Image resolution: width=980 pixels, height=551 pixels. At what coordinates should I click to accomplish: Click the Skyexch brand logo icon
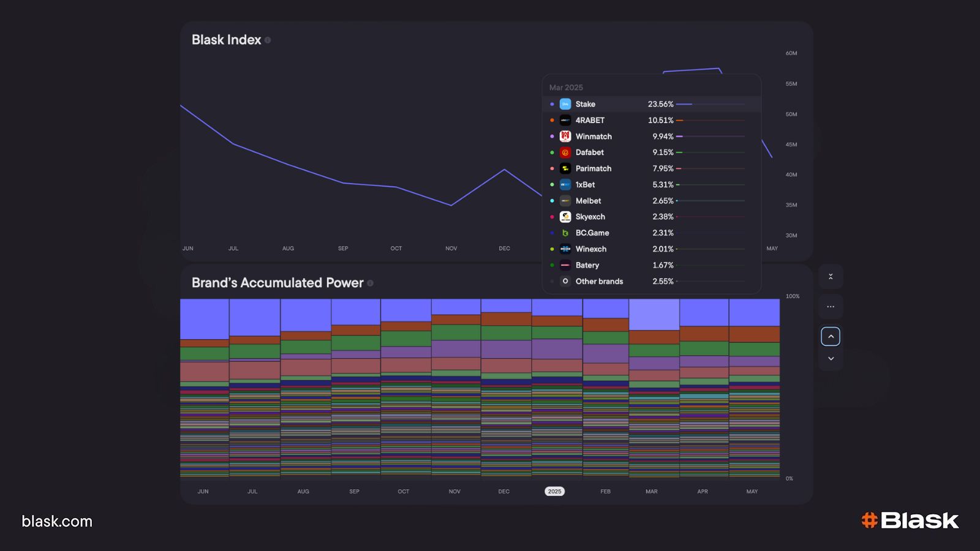[x=565, y=217]
